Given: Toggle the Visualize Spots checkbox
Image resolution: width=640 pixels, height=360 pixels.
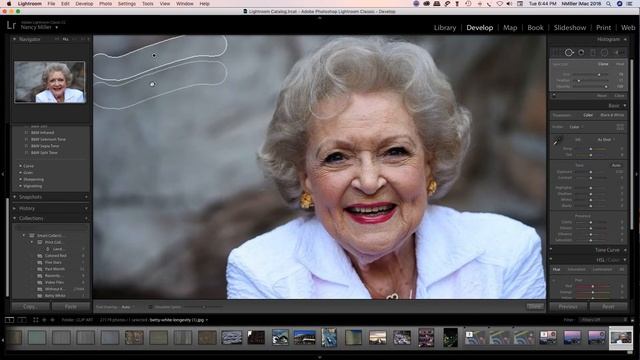Looking at the screenshot, I should click(x=150, y=307).
